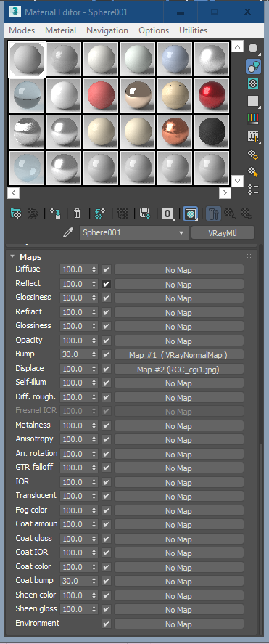Click Go to Parent icon
269x644 pixels.
tap(230, 213)
